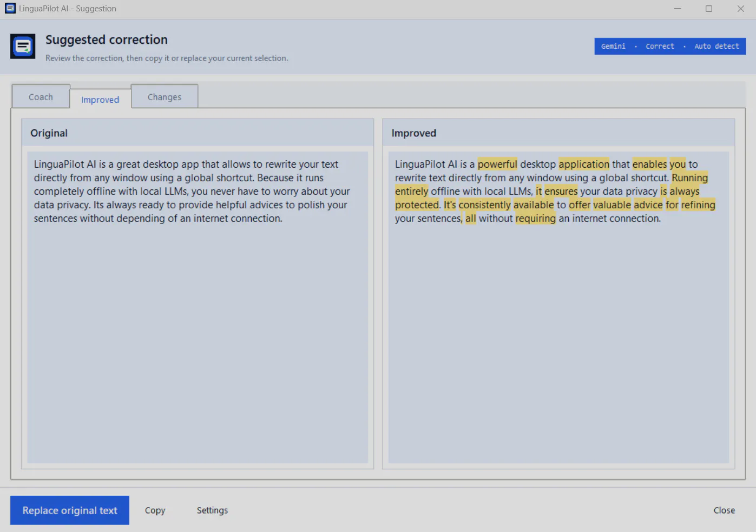Click the highlighted word 'refining'
This screenshot has width=756, height=532.
pos(698,205)
